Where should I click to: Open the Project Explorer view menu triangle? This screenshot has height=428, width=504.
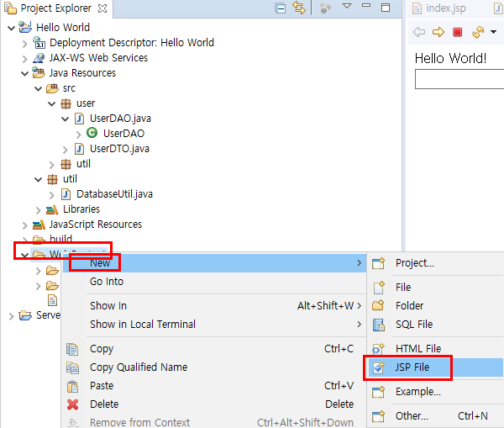[x=347, y=6]
